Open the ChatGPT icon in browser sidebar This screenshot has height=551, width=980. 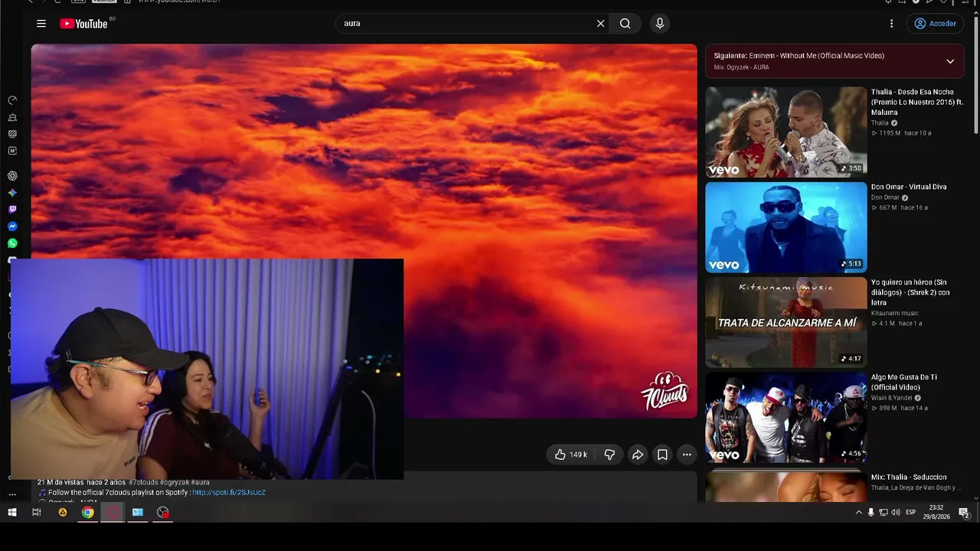[x=12, y=176]
